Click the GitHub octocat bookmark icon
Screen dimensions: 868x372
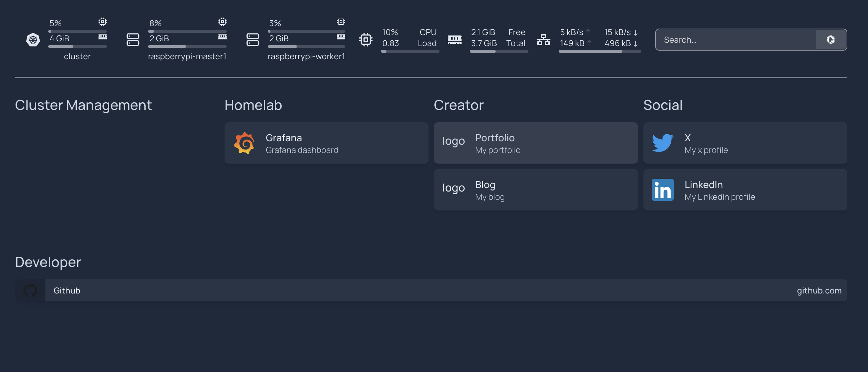pyautogui.click(x=30, y=290)
